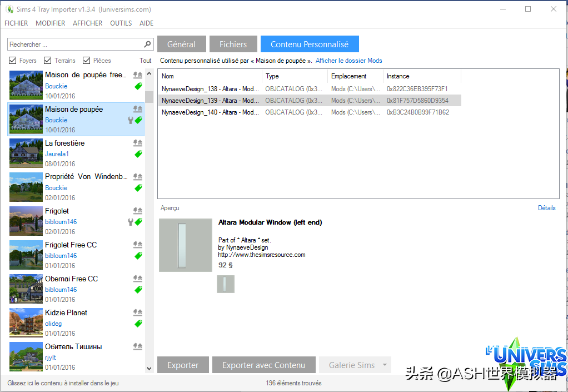Click the Altara window preview image
Image resolution: width=568 pixels, height=392 pixels.
point(186,245)
